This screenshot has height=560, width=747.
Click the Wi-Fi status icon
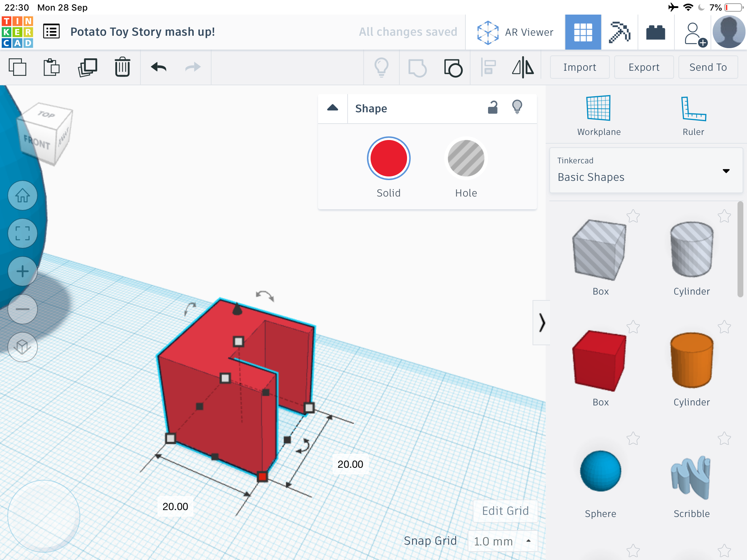pos(688,7)
